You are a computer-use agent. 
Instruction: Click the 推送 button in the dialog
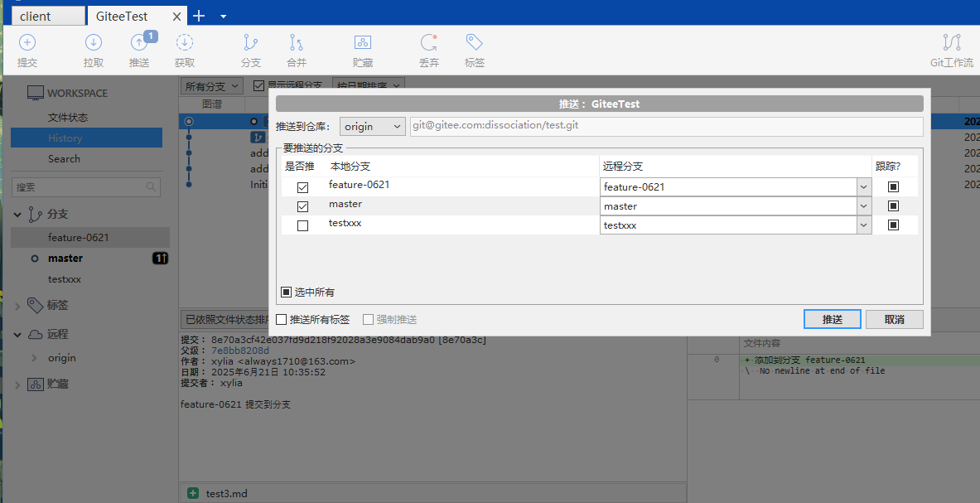click(832, 320)
